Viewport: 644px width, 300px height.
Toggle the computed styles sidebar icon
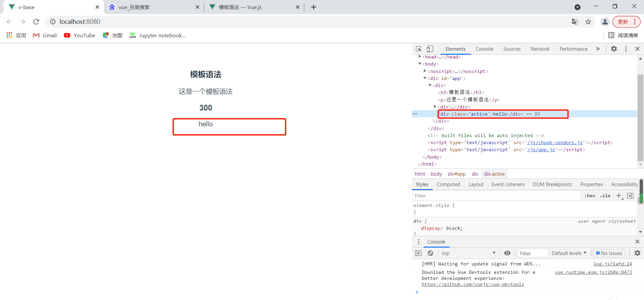click(x=630, y=196)
